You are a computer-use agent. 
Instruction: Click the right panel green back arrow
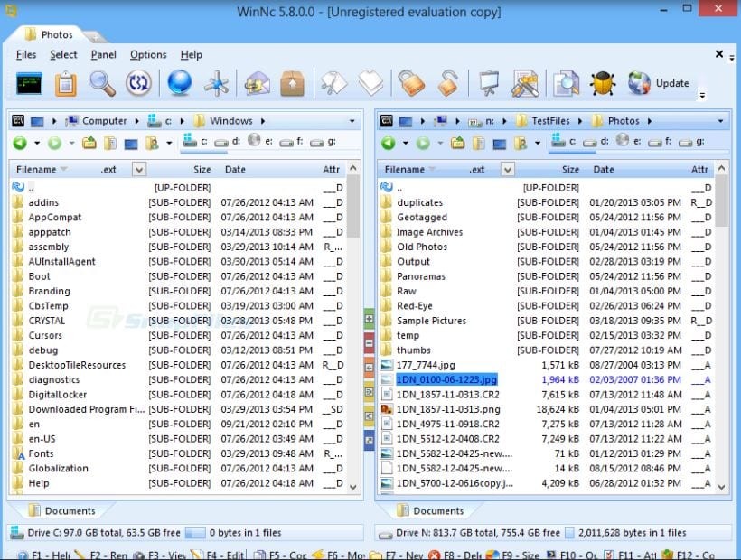tap(389, 143)
